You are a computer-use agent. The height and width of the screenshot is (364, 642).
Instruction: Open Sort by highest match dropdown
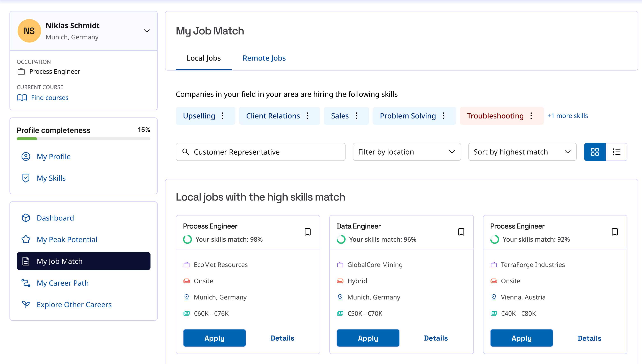[522, 152]
